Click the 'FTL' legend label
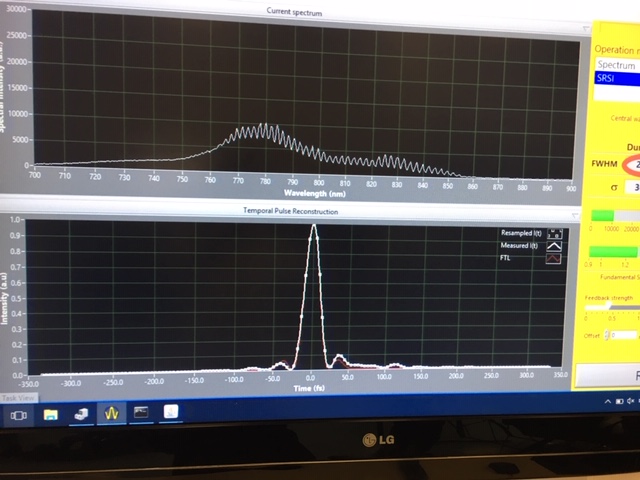The height and width of the screenshot is (480, 640). (x=505, y=258)
